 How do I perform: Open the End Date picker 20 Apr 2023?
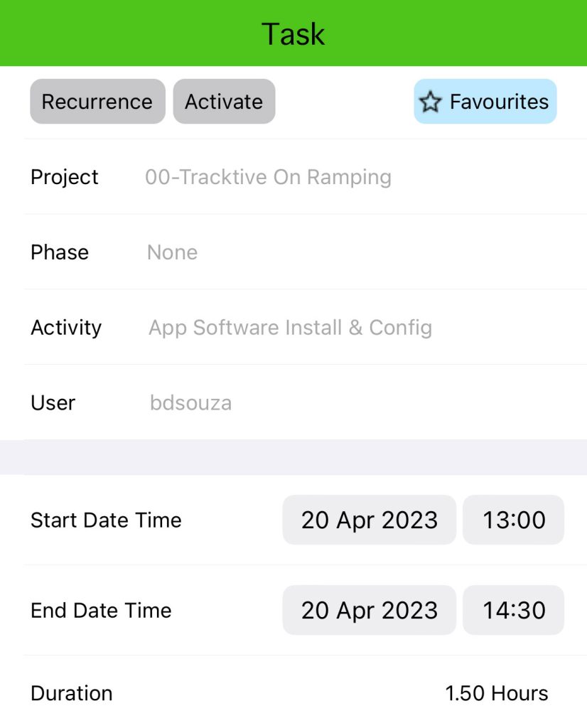point(368,610)
